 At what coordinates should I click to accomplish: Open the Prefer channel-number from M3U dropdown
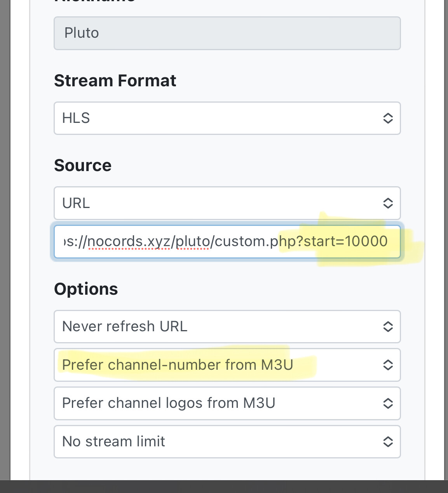pos(218,365)
